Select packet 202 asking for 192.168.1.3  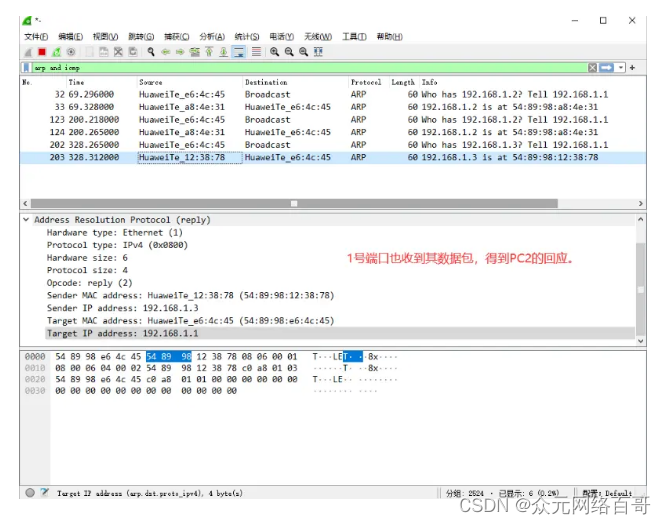(x=333, y=145)
